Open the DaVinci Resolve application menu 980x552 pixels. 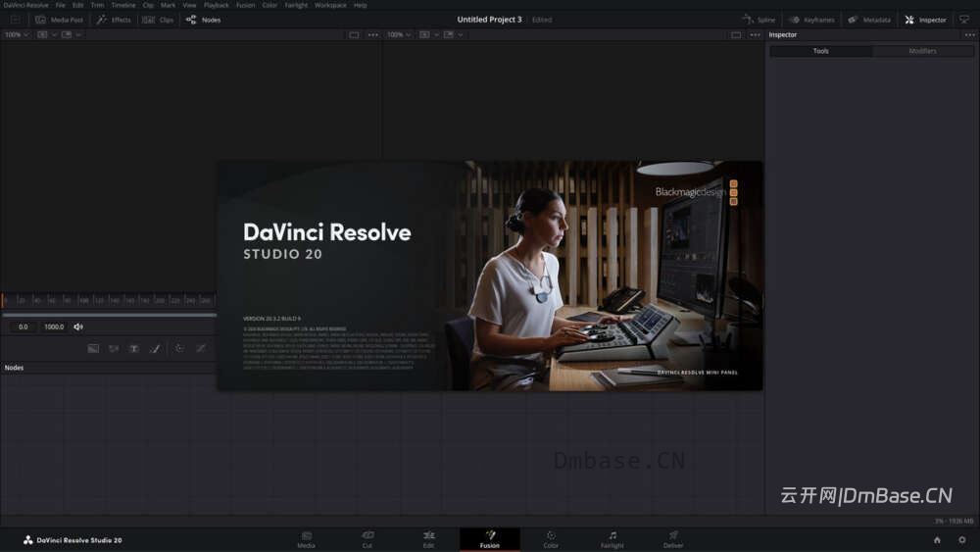pyautogui.click(x=25, y=4)
